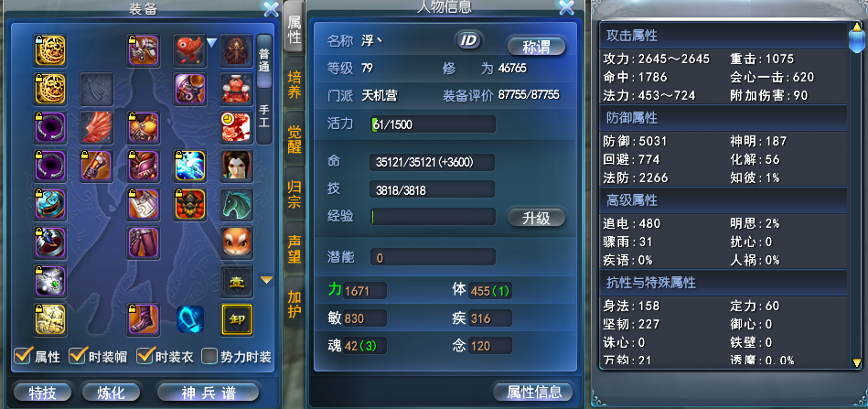Viewport: 868px width, 409px height.
Task: Click the 活力 vitality progress bar
Action: (433, 124)
